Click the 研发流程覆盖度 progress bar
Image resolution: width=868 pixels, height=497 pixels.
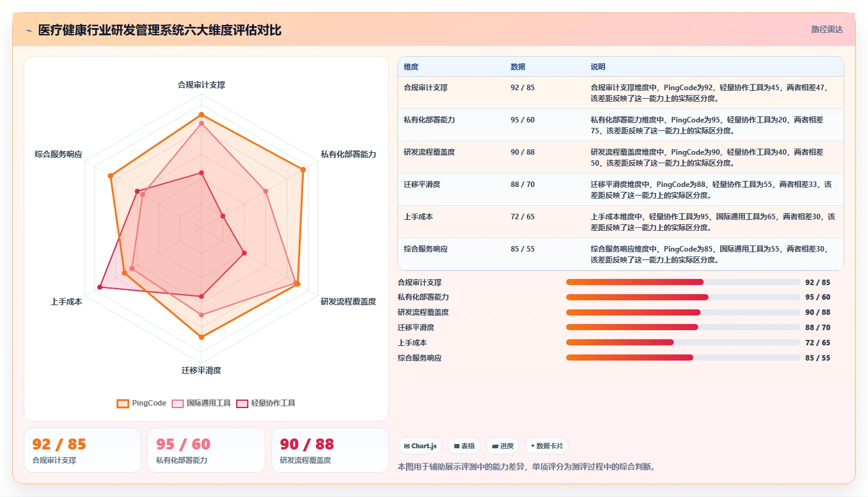point(683,312)
